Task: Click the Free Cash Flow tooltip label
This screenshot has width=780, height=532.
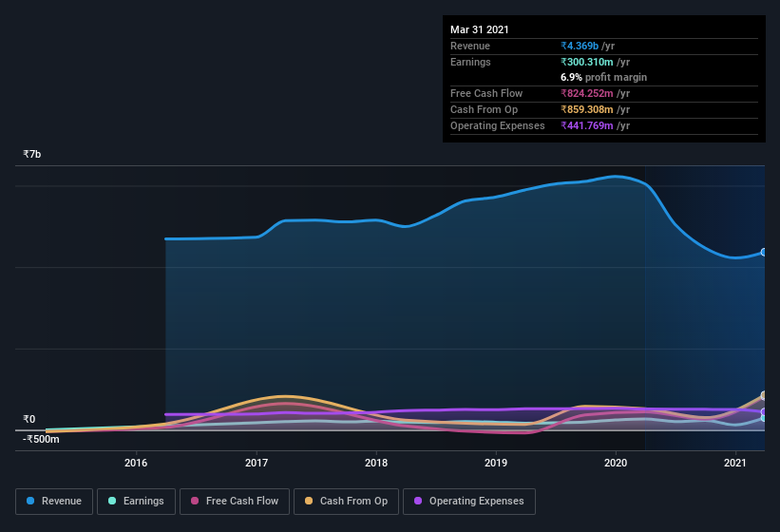Action: [486, 93]
